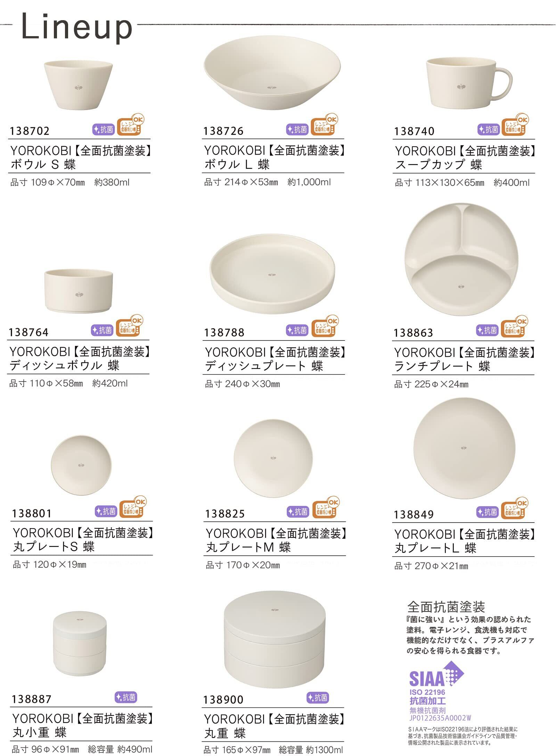556x756 pixels.
Task: Click the 全面抗菌塗装 description heading
Action: [x=446, y=607]
